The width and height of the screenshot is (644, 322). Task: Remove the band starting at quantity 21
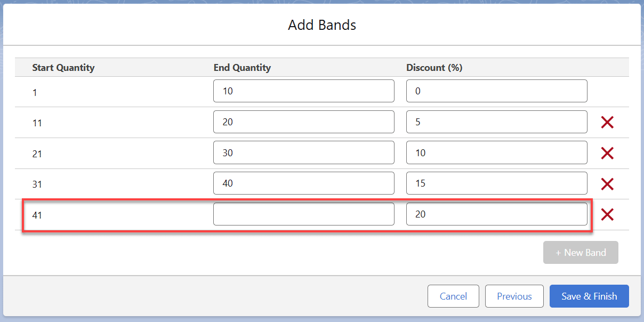(607, 154)
